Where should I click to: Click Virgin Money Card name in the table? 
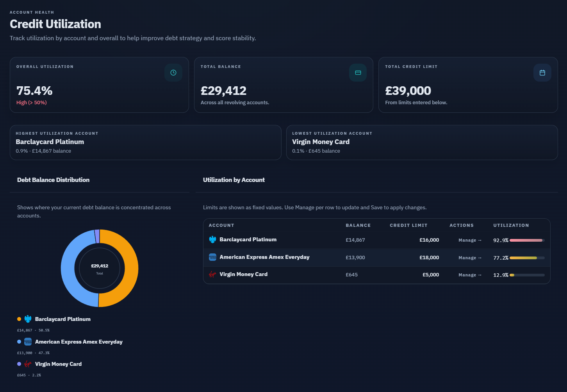click(244, 274)
